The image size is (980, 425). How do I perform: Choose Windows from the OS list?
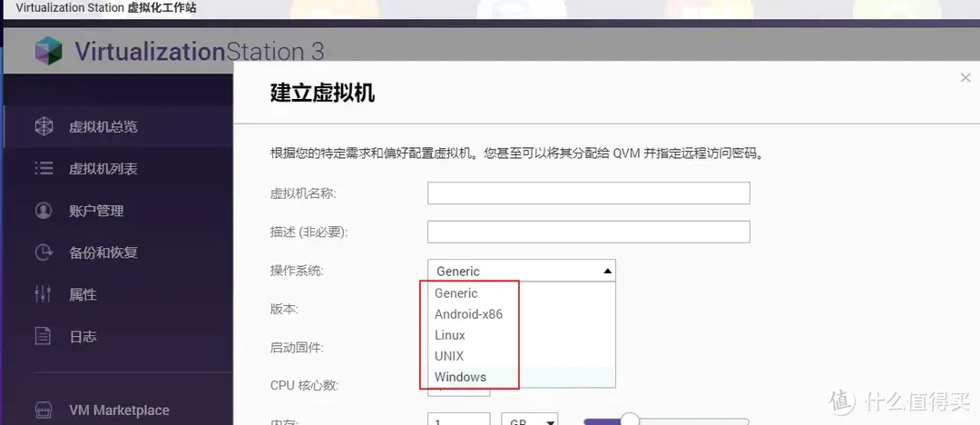[x=522, y=377]
